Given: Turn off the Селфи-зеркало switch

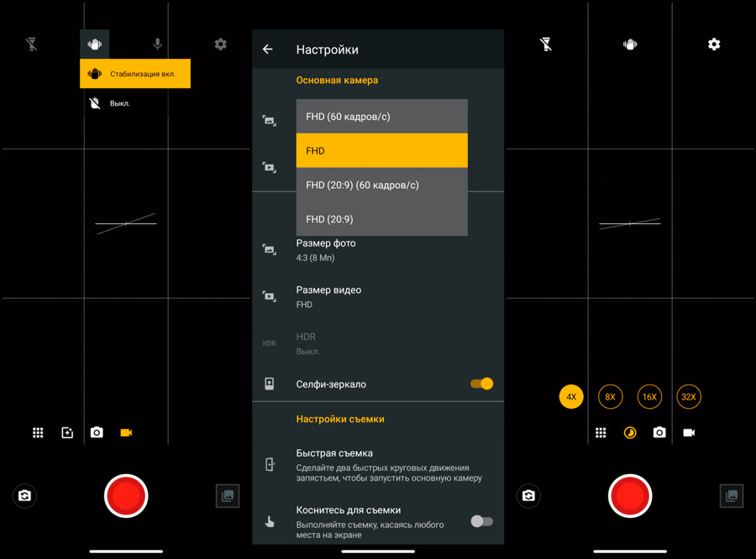Looking at the screenshot, I should [481, 384].
